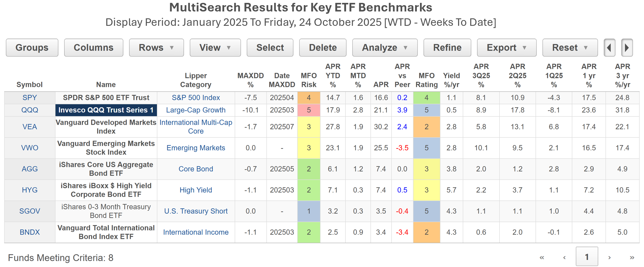Click the right arrow scroll icon

tap(627, 48)
